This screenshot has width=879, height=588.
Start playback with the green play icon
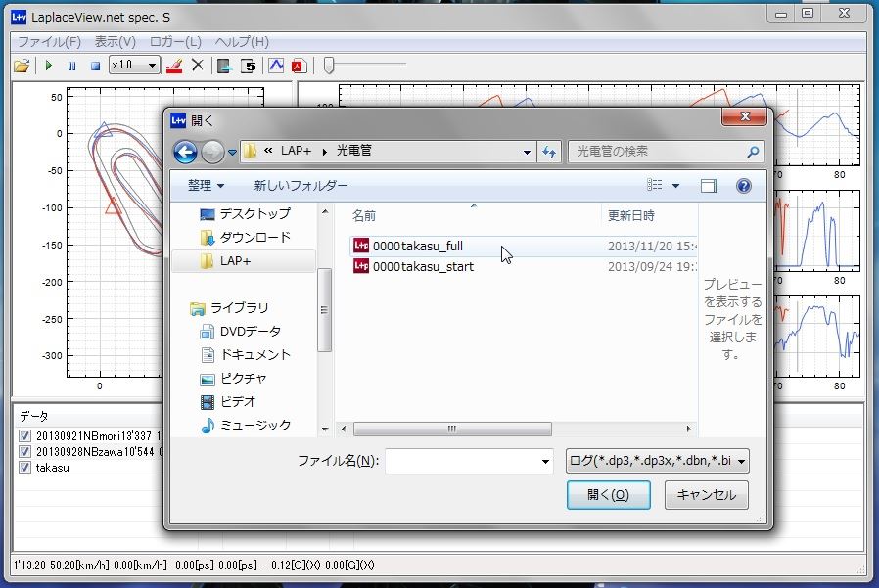tap(49, 66)
